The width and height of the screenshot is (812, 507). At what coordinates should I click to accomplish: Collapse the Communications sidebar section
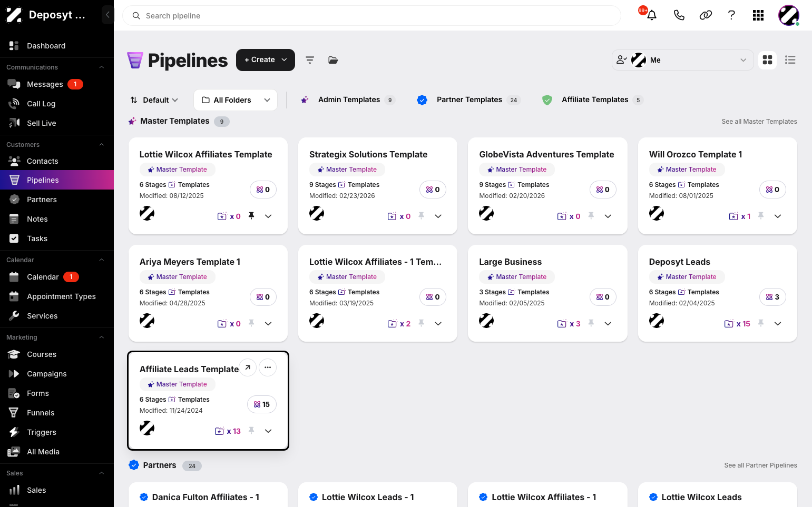[x=102, y=67]
